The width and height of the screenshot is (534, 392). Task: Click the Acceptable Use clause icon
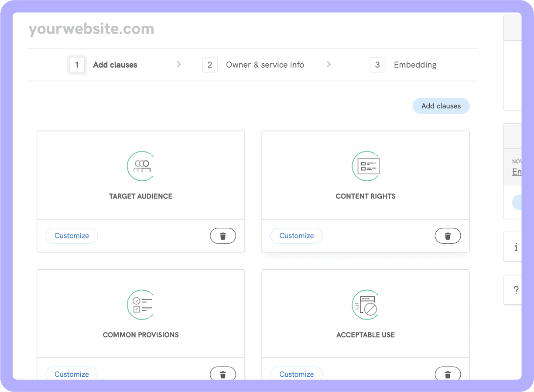(x=366, y=305)
